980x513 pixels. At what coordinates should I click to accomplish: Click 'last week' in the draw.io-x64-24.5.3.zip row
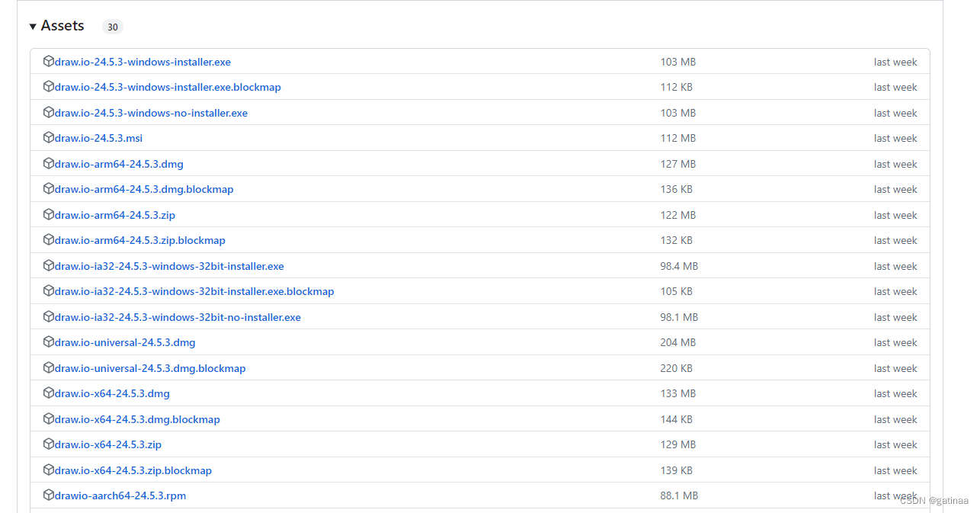(895, 444)
